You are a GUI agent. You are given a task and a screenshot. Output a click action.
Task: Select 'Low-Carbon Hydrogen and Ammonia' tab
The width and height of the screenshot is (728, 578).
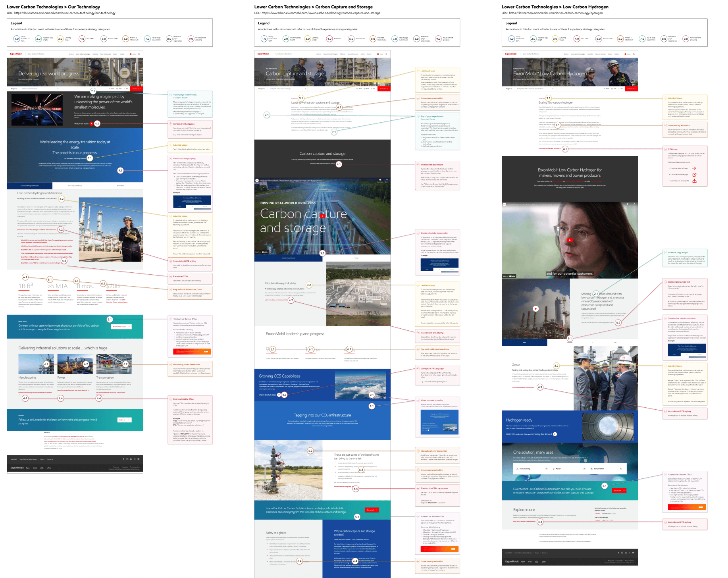[29, 186]
